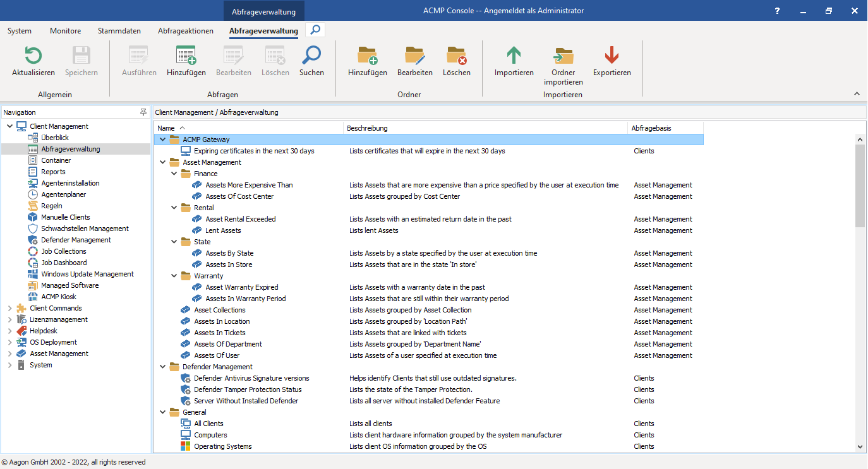Open Regeln in the navigation tree
Image resolution: width=868 pixels, height=469 pixels.
click(x=52, y=206)
